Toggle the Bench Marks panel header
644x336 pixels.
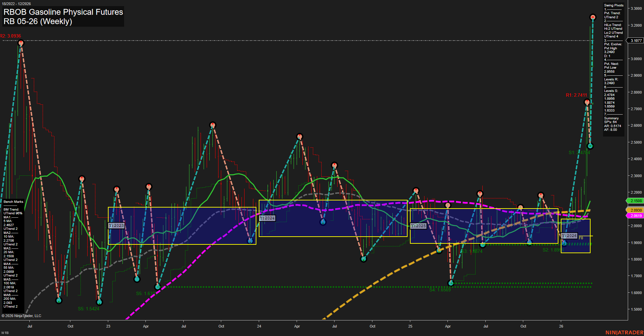point(13,201)
